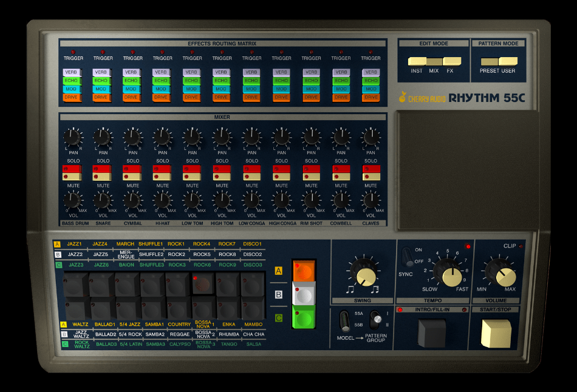577x392 pixels.
Task: Mute the Rim Shot channel
Action: (312, 177)
